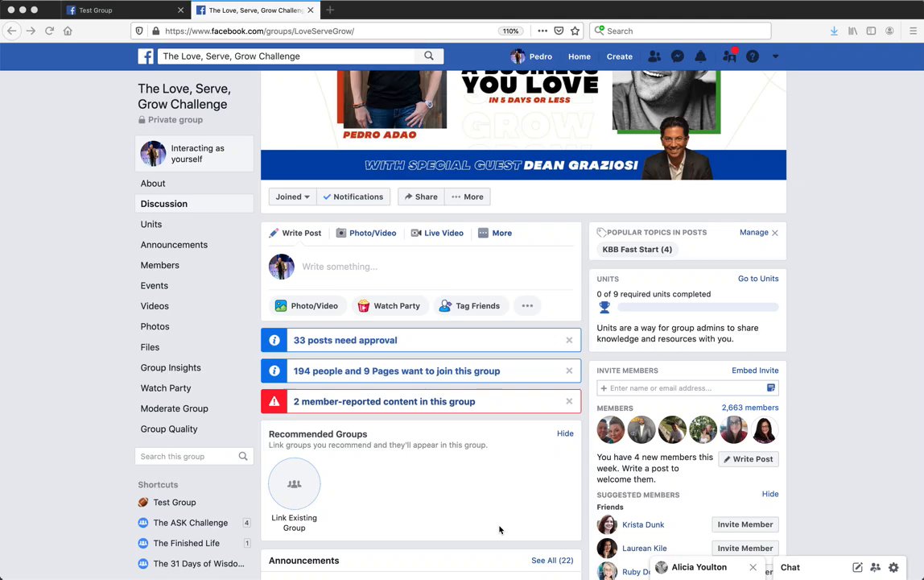This screenshot has height=580, width=924.
Task: Click the units completed progress bar
Action: coord(698,308)
